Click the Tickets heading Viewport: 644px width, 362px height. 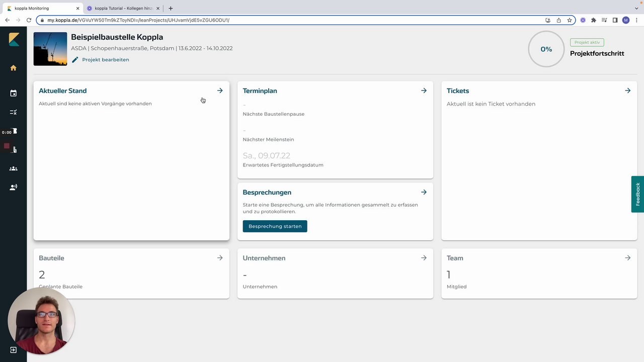[458, 91]
